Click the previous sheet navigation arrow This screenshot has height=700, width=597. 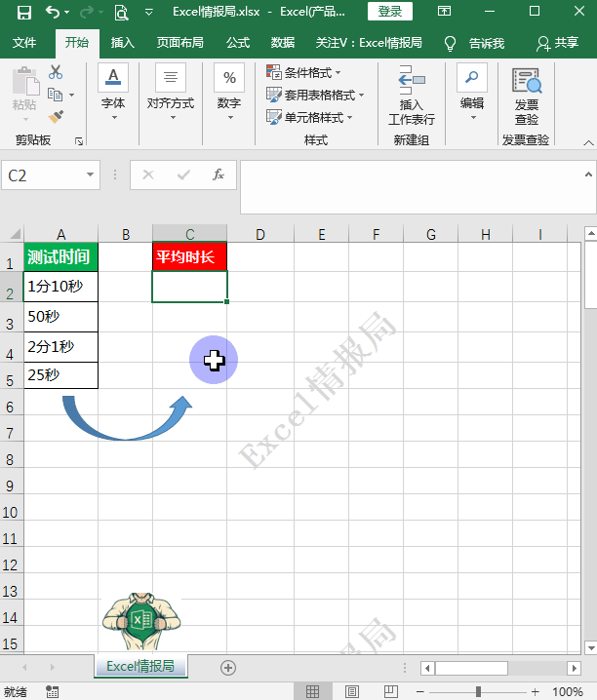(25, 668)
